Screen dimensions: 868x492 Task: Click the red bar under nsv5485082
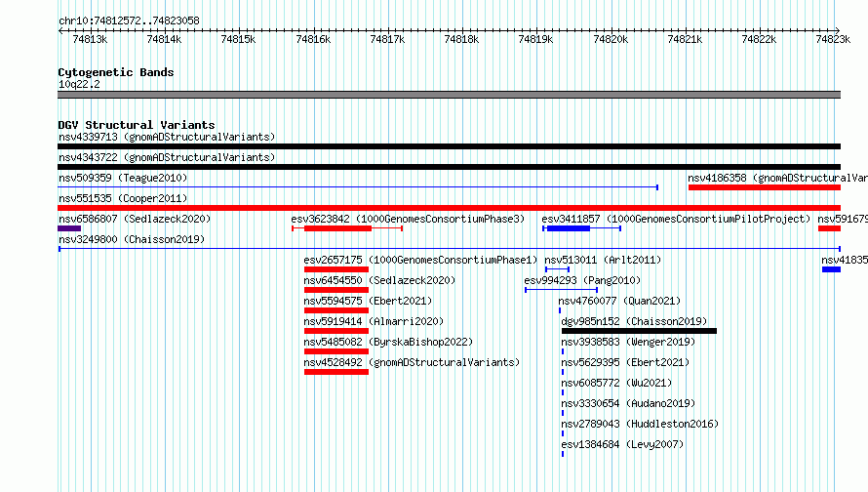pos(336,351)
